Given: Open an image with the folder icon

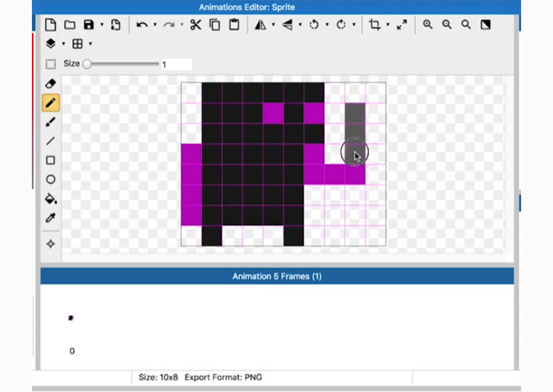Looking at the screenshot, I should click(x=70, y=25).
